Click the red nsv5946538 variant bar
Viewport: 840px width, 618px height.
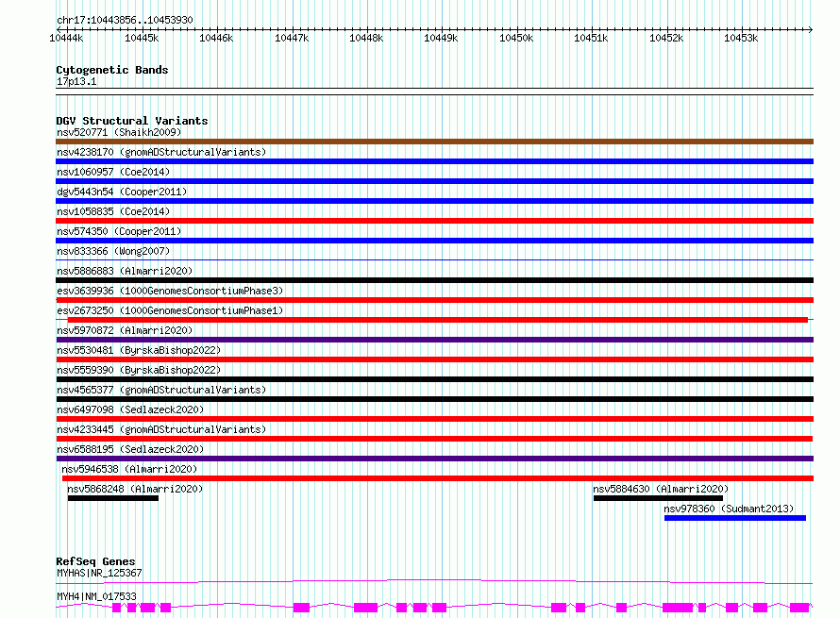pos(438,478)
